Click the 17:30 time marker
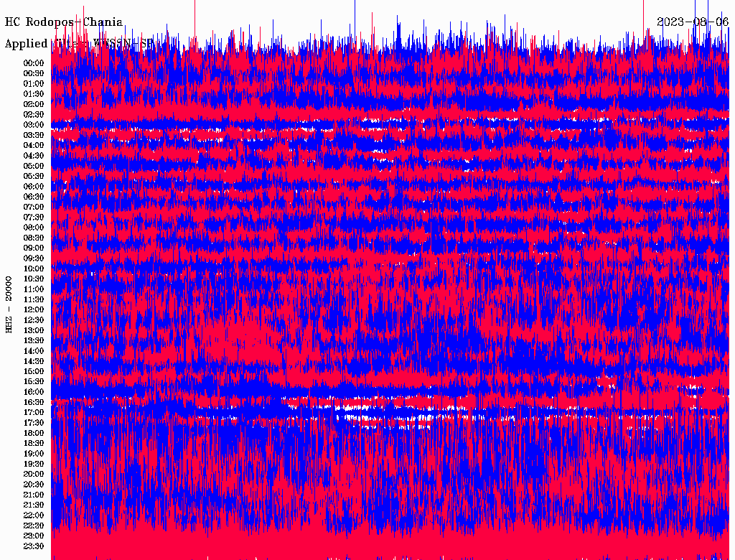 (34, 423)
